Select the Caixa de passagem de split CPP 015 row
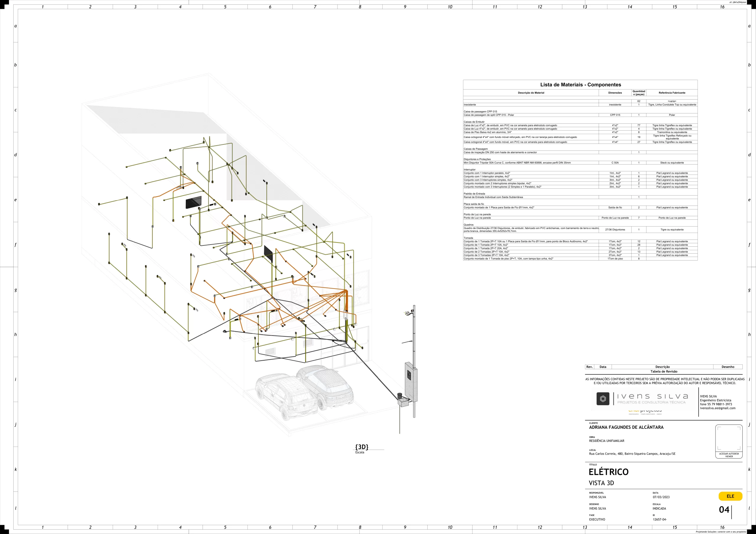Viewport: 756px width, 534px height. tap(580, 115)
